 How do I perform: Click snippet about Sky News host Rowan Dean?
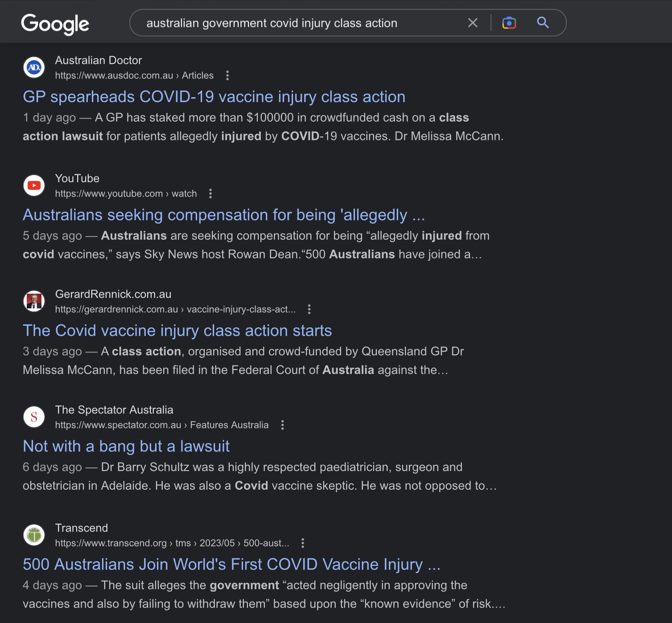256,245
